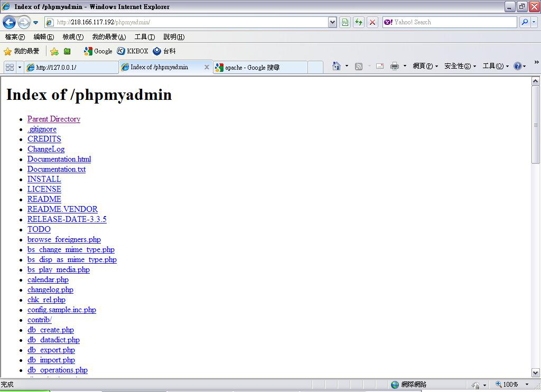Open the 工具(T) menu
541x392 pixels.
click(x=145, y=37)
